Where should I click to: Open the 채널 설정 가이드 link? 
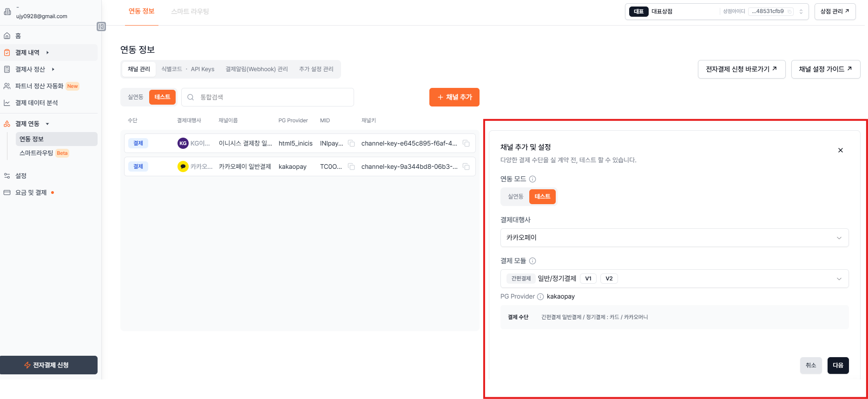point(826,69)
